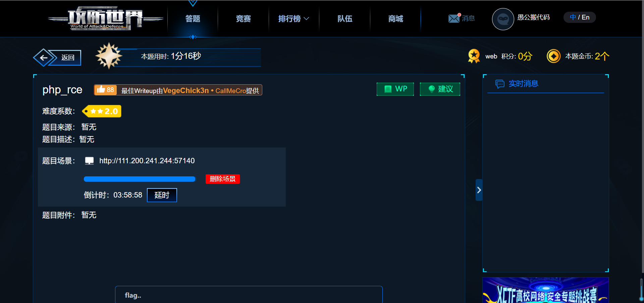
Task: Click the php_rce challenge title
Action: tap(62, 90)
